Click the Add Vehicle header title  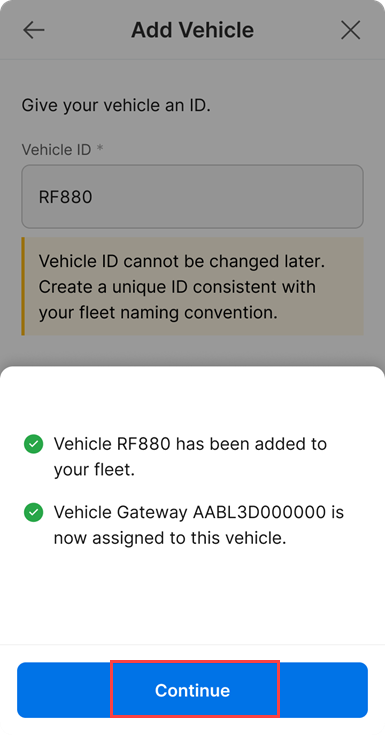[x=192, y=31]
